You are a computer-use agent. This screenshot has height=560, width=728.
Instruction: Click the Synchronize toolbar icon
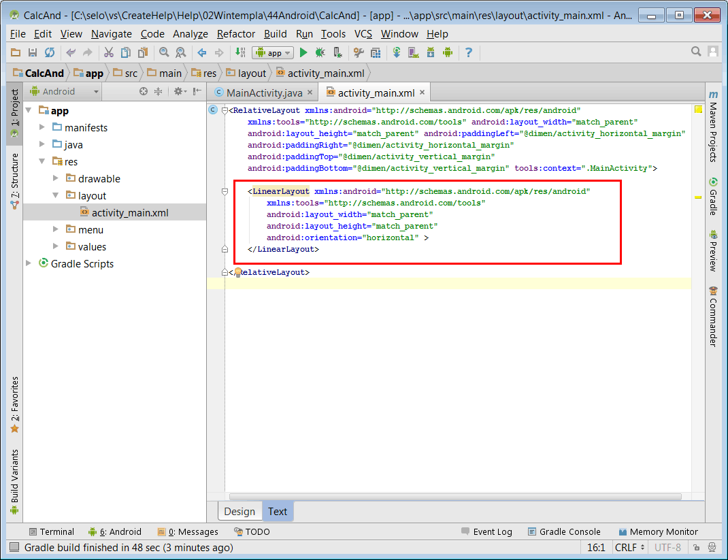click(50, 52)
